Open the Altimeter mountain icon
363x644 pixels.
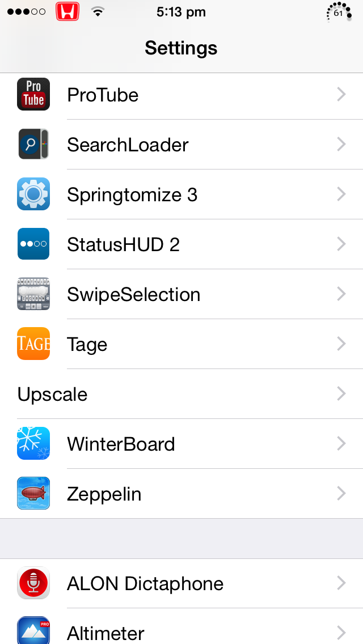point(33,630)
